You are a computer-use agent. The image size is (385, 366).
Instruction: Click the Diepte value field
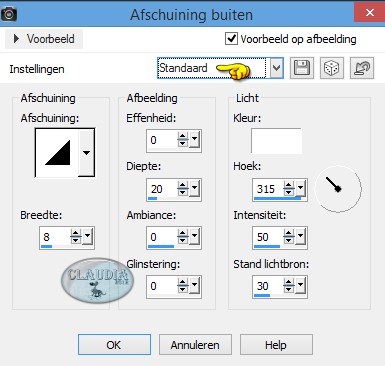tap(162, 189)
